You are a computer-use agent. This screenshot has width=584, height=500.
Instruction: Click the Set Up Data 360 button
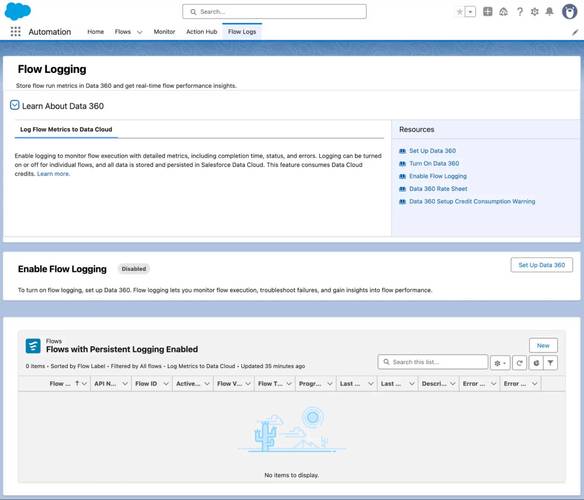(542, 265)
